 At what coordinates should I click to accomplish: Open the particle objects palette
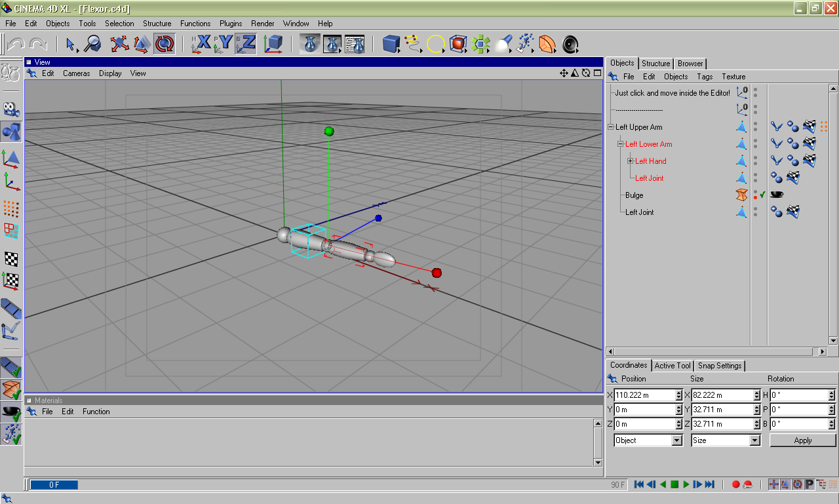tap(525, 44)
